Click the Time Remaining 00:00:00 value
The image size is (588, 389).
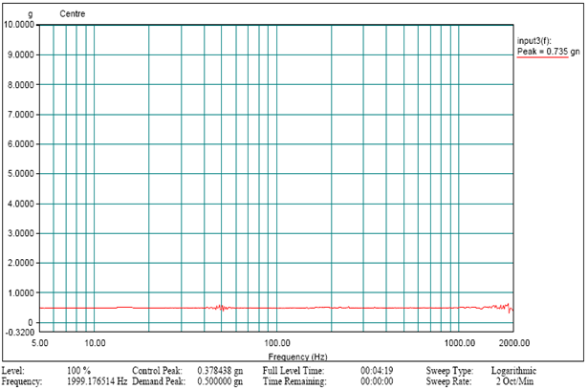coord(377,380)
